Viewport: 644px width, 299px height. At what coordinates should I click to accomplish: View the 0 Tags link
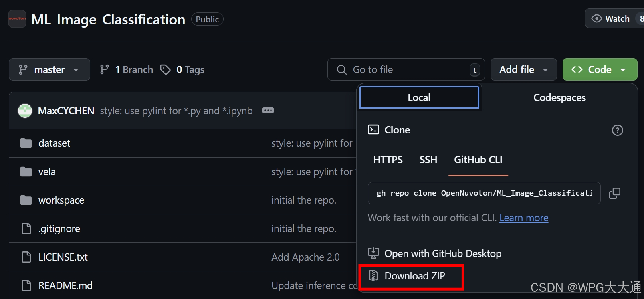tap(182, 69)
